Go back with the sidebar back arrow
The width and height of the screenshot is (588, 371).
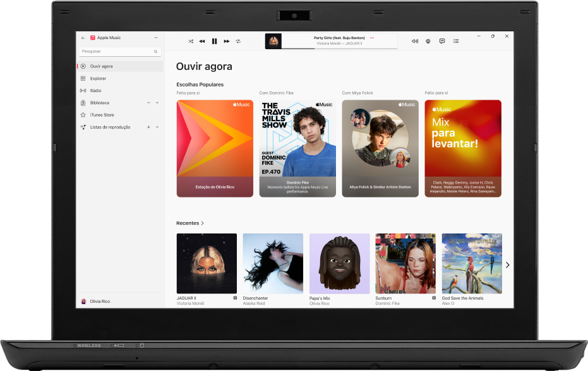point(83,37)
